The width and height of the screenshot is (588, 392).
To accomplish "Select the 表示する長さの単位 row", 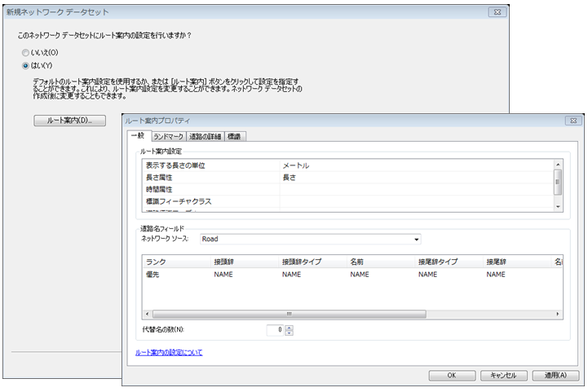I will (175, 165).
